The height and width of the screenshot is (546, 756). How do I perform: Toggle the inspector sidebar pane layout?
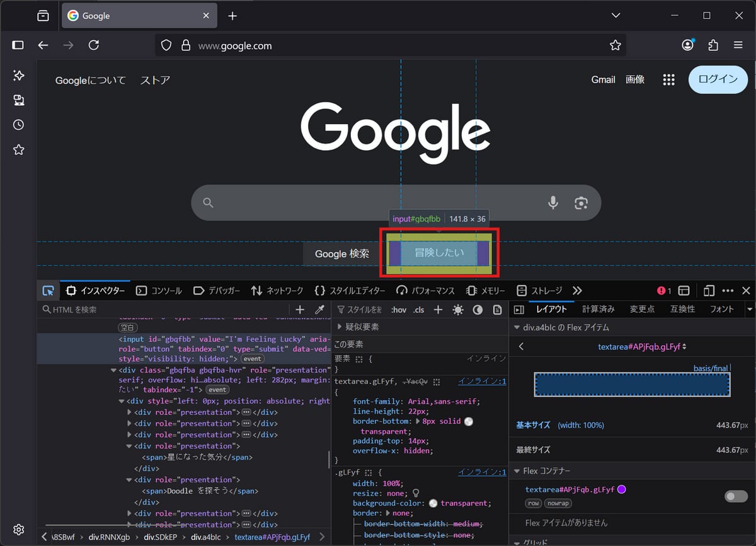pyautogui.click(x=519, y=310)
